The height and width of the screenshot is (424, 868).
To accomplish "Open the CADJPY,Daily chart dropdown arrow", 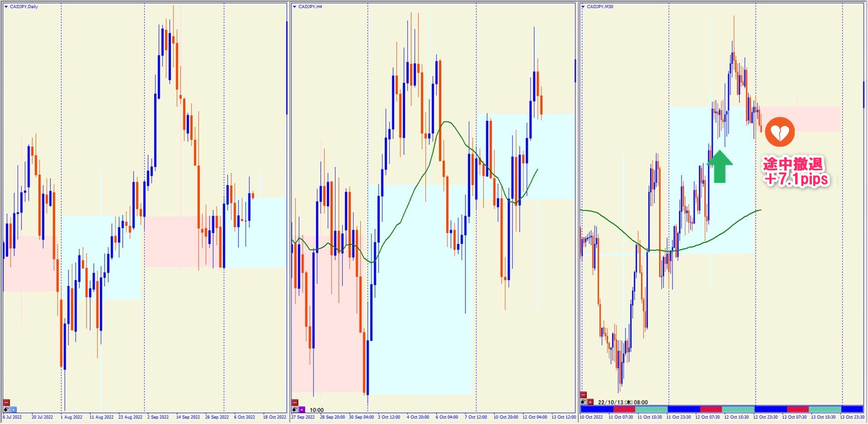I will 6,7.
